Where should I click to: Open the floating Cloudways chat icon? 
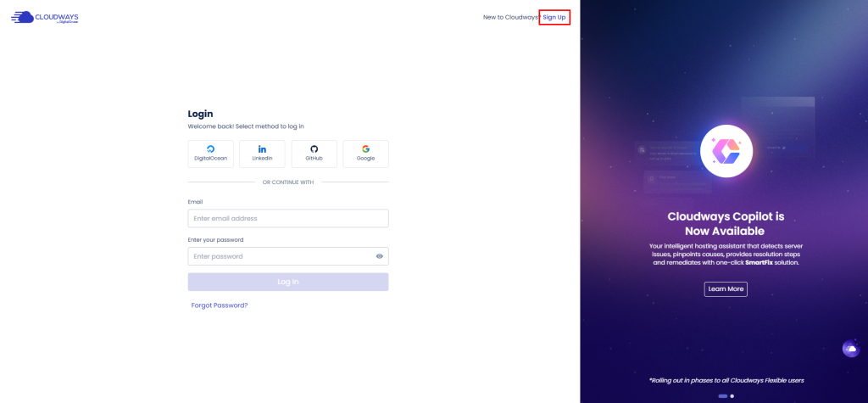pos(851,348)
